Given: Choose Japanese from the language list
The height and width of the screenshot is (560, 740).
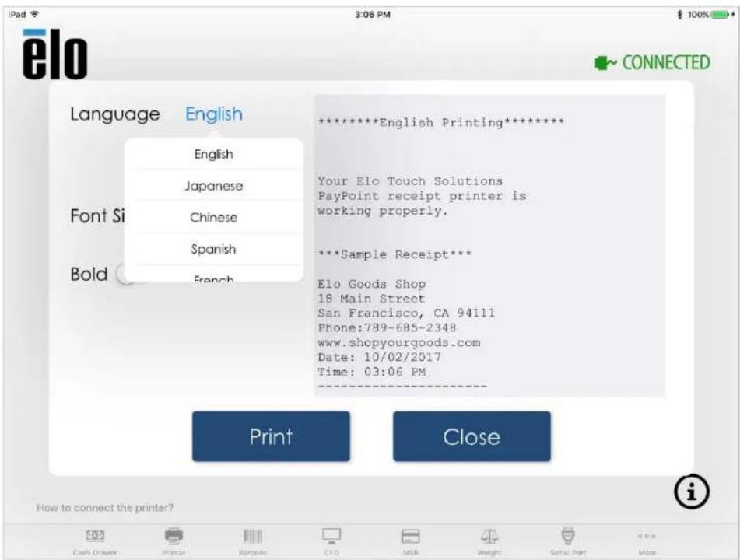Looking at the screenshot, I should (x=214, y=186).
